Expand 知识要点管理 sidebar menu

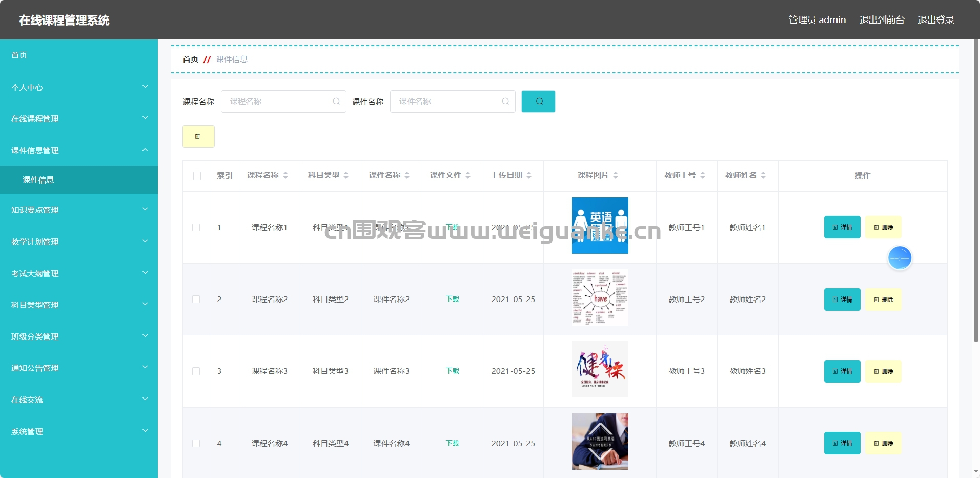[x=79, y=210]
